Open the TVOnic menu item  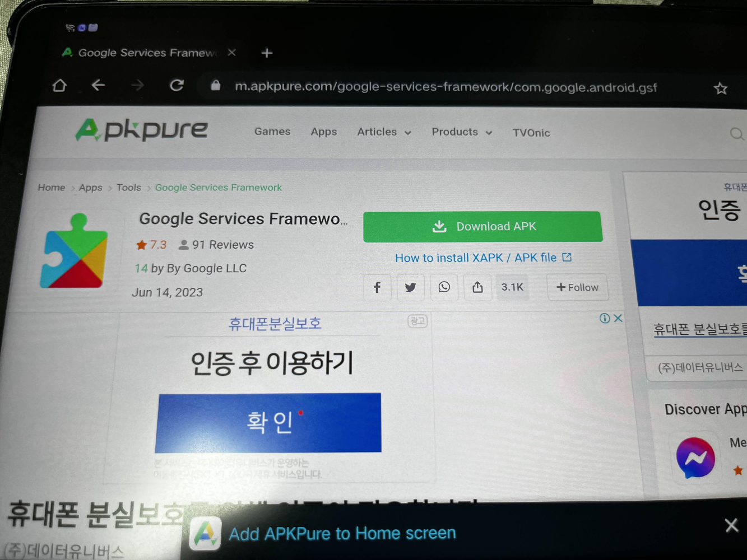[531, 133]
